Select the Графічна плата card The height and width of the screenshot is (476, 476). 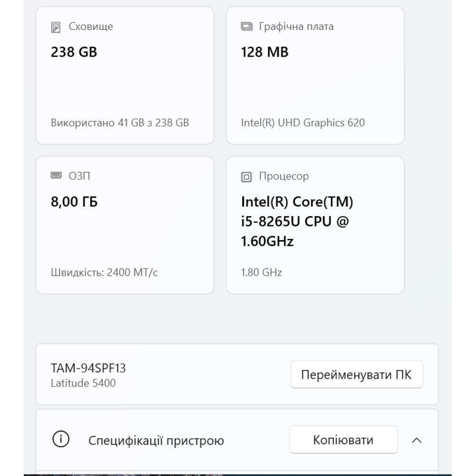(315, 74)
